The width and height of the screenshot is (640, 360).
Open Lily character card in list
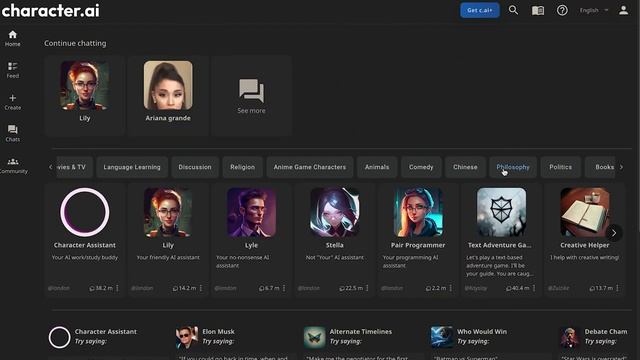(168, 240)
